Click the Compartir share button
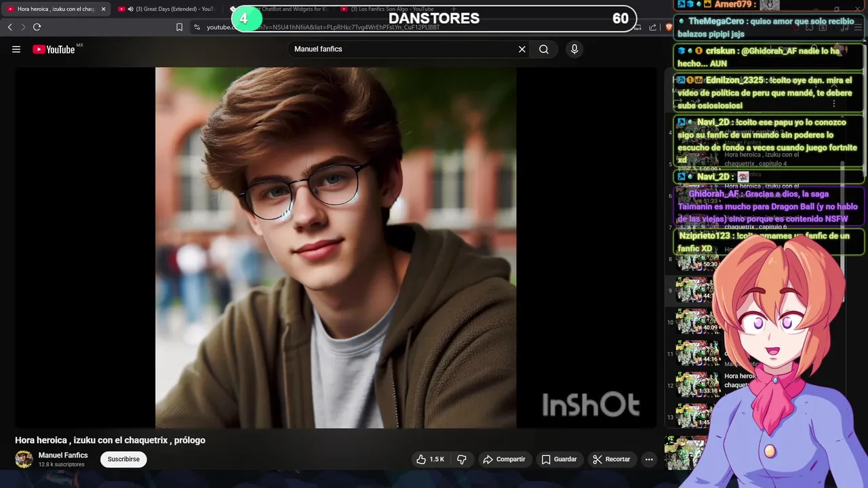The height and width of the screenshot is (488, 868). (504, 459)
